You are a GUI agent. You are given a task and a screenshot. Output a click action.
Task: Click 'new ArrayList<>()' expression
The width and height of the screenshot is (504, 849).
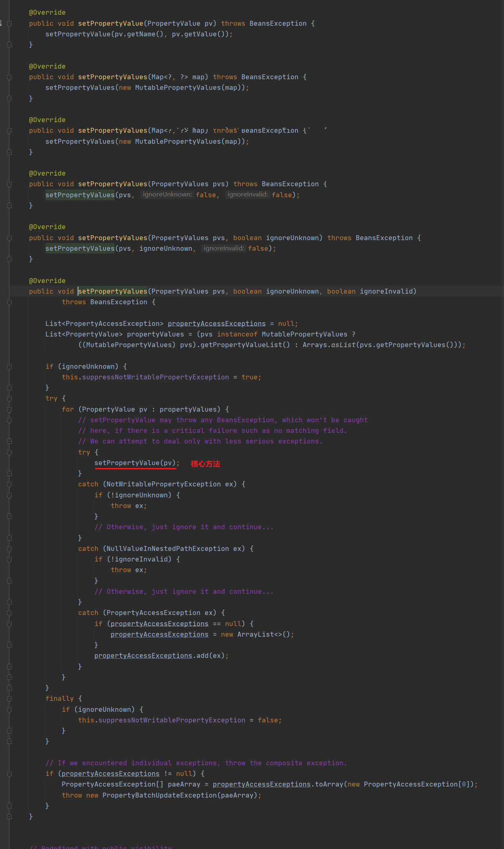tap(255, 635)
